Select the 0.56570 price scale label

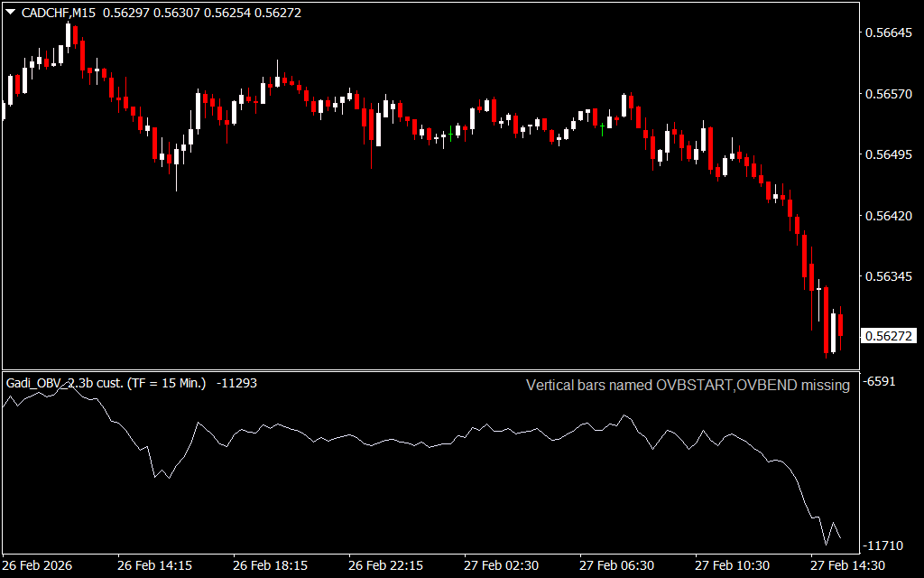[x=889, y=94]
